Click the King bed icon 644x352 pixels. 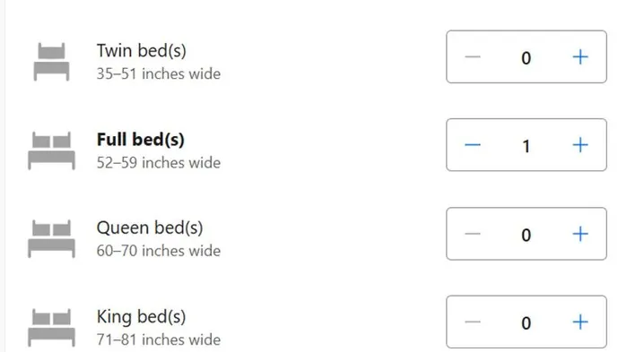tap(51, 328)
